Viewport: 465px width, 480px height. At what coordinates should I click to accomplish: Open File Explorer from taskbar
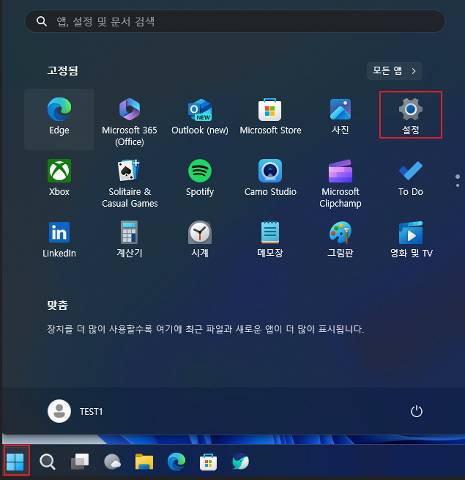(144, 462)
